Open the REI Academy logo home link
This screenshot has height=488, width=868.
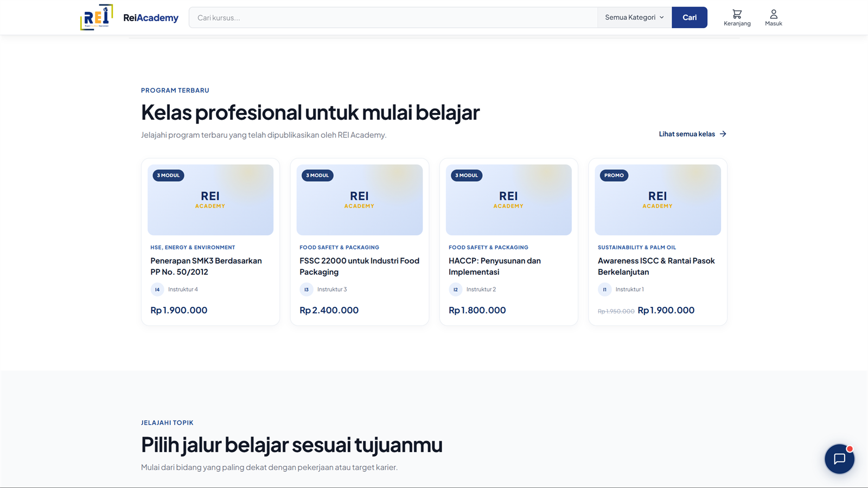(x=97, y=17)
